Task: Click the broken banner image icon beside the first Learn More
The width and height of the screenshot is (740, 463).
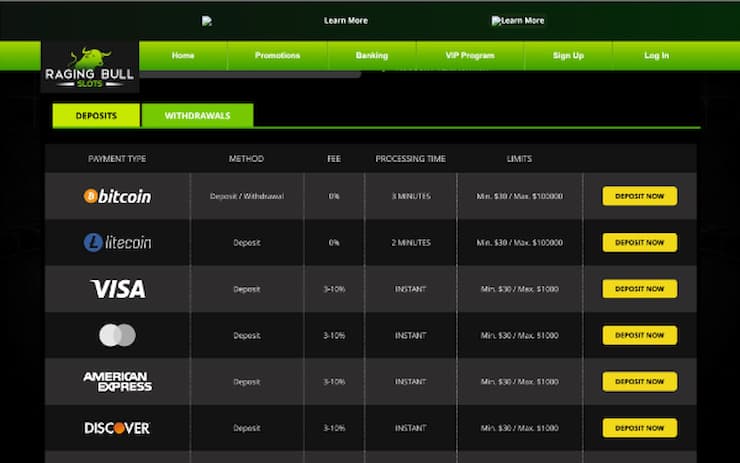Action: point(207,21)
